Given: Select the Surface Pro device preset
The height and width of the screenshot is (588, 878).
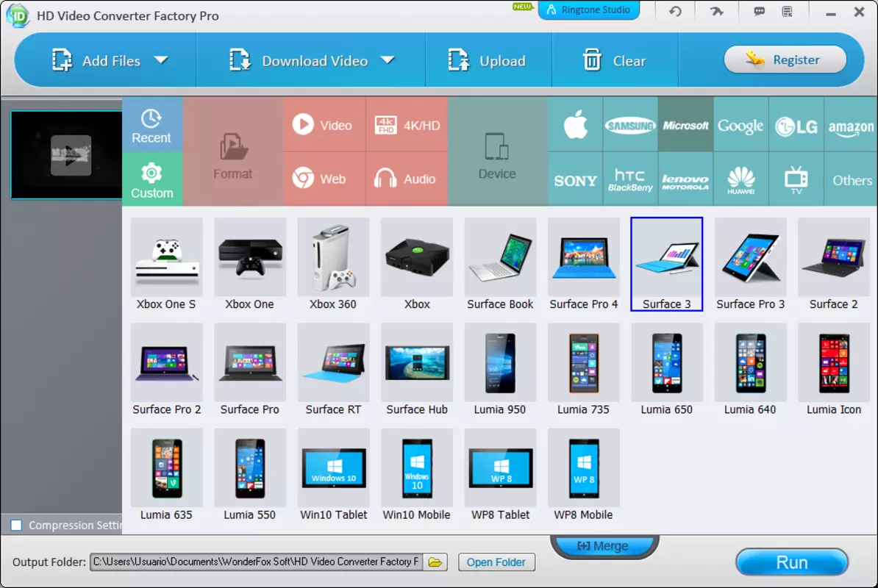Looking at the screenshot, I should (x=250, y=369).
